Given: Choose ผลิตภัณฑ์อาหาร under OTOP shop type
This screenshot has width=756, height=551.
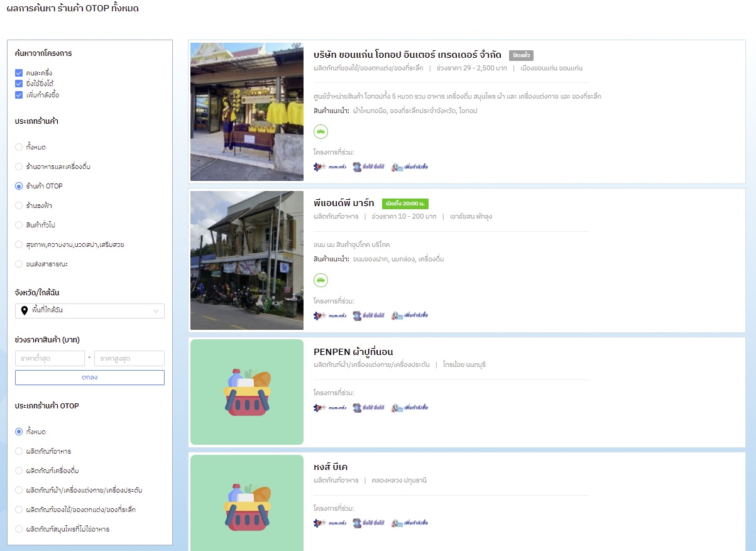Looking at the screenshot, I should click(19, 451).
